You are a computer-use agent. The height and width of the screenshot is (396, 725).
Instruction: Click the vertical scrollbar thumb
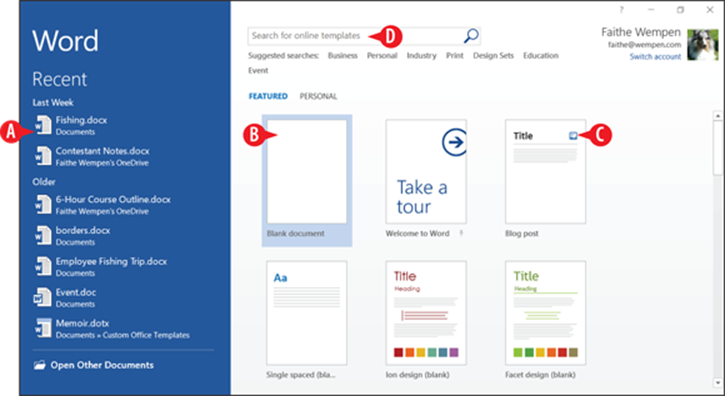click(x=718, y=148)
